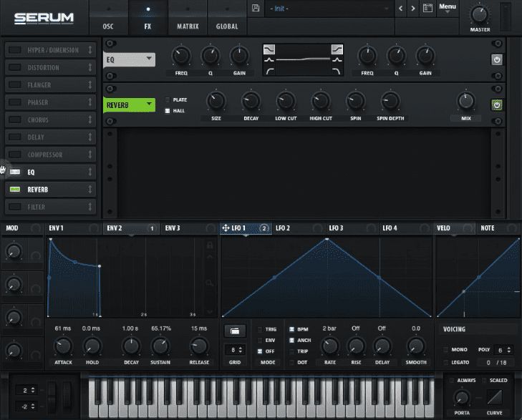Go to the next preset arrow

point(413,9)
